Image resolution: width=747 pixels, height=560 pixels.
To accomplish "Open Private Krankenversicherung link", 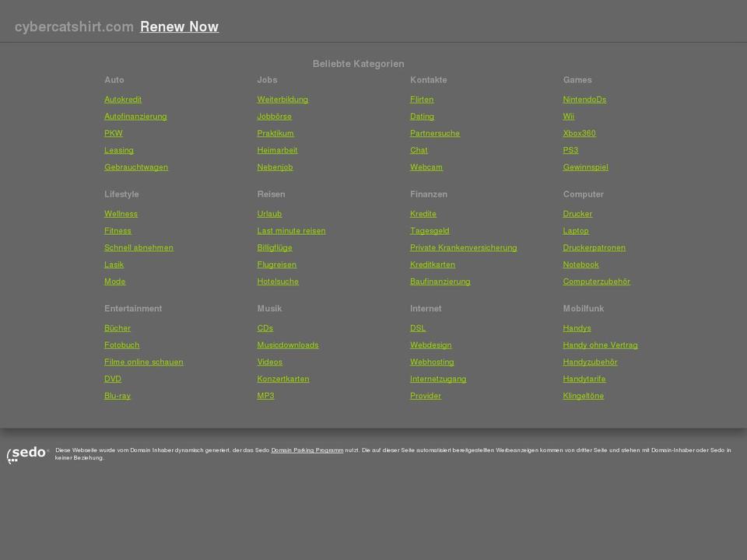I will click(x=464, y=247).
